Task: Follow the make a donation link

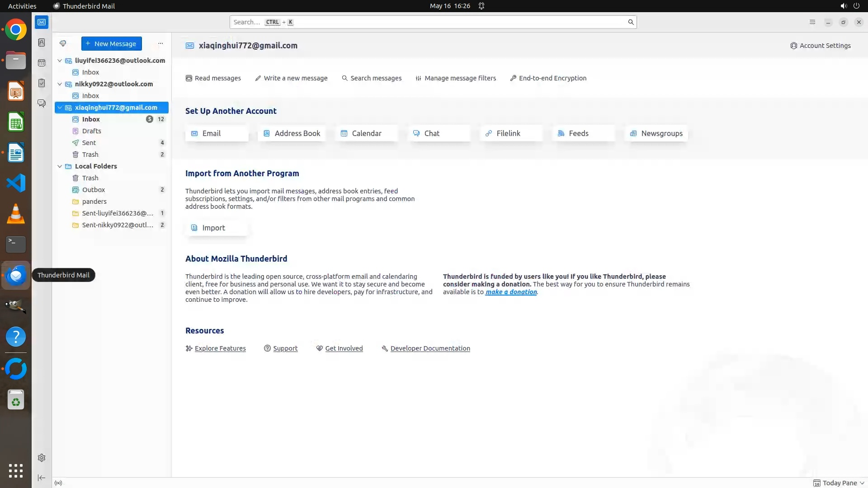Action: (x=511, y=292)
